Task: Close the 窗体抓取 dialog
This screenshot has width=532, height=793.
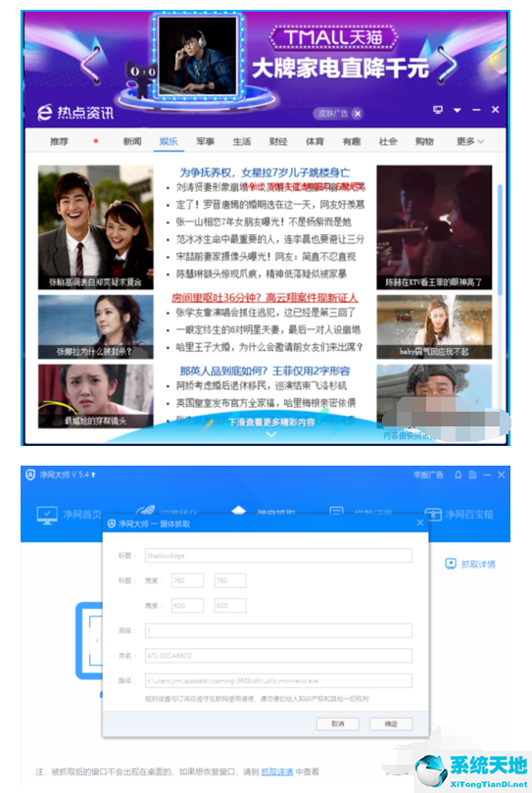Action: pos(419,522)
